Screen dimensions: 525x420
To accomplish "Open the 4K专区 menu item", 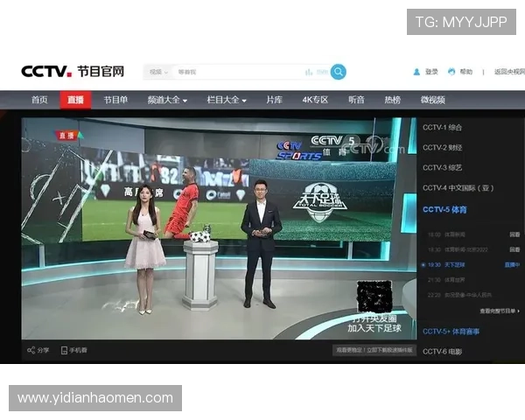I will pyautogui.click(x=315, y=100).
